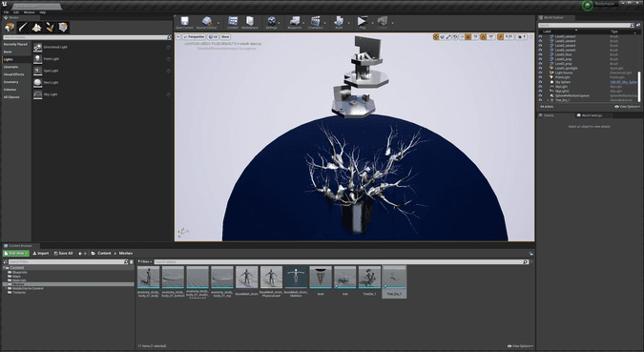Select the Paint mode brush icon
644x352 pixels.
click(23, 28)
